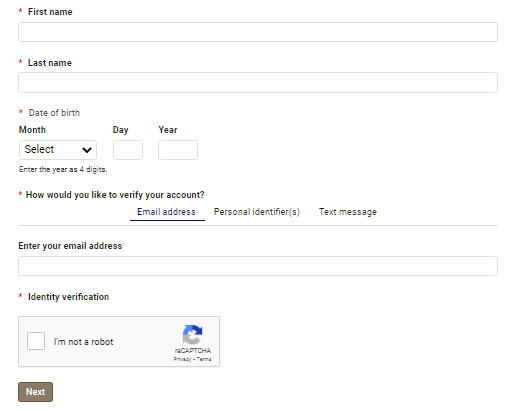Image resolution: width=514 pixels, height=411 pixels.
Task: Switch to the Personal identifier(s) tab
Action: click(x=257, y=212)
